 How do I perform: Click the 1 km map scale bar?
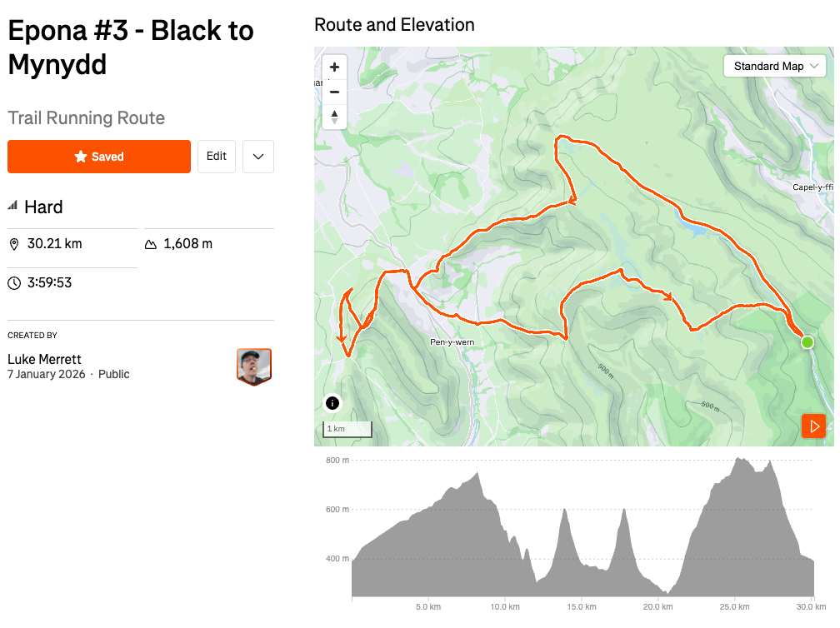point(347,430)
